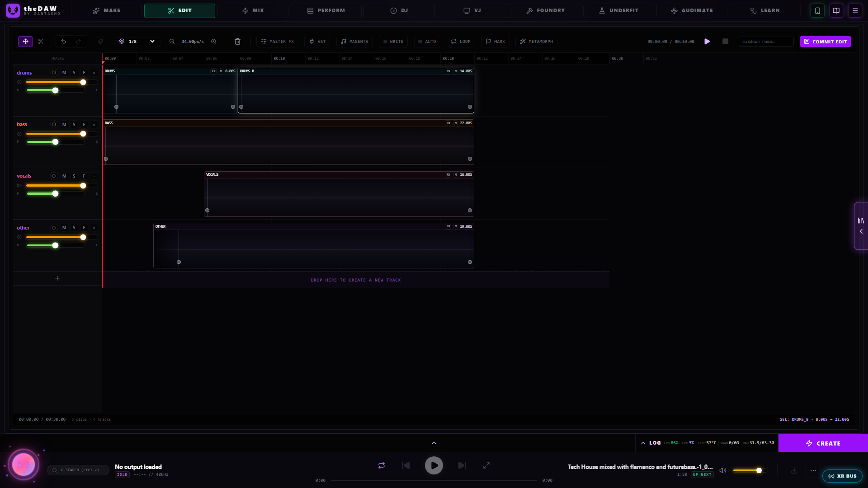
Task: Select the scissors cut tool
Action: coord(41,42)
